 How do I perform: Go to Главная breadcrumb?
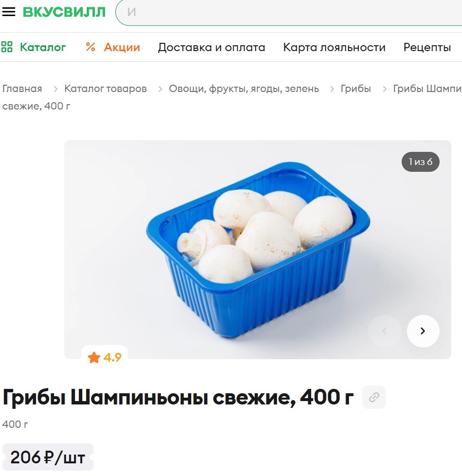point(22,89)
